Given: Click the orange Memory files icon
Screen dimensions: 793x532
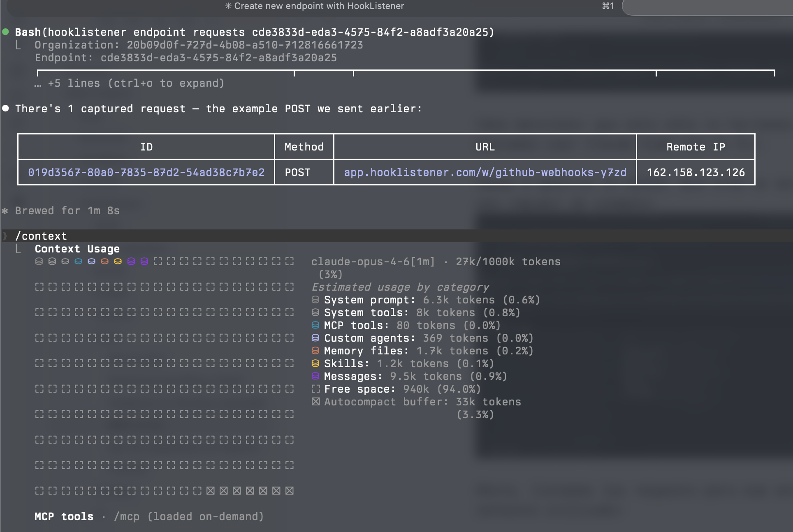Looking at the screenshot, I should [x=315, y=351].
